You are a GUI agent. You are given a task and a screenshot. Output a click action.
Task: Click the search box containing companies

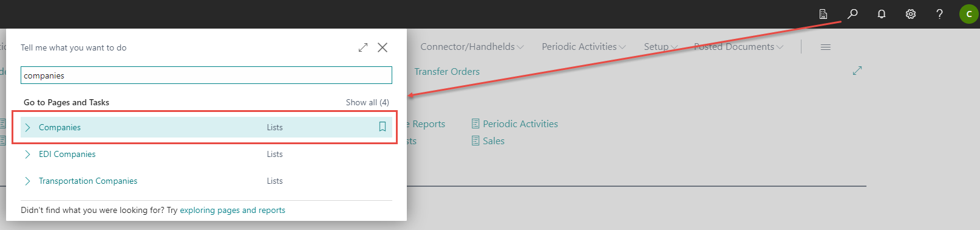point(206,75)
